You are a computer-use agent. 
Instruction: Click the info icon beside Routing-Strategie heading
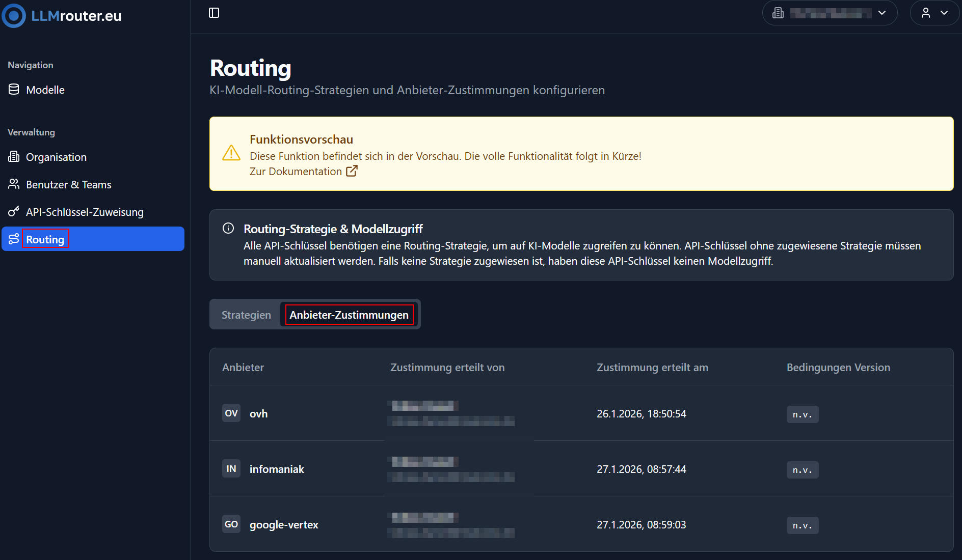[x=228, y=229]
